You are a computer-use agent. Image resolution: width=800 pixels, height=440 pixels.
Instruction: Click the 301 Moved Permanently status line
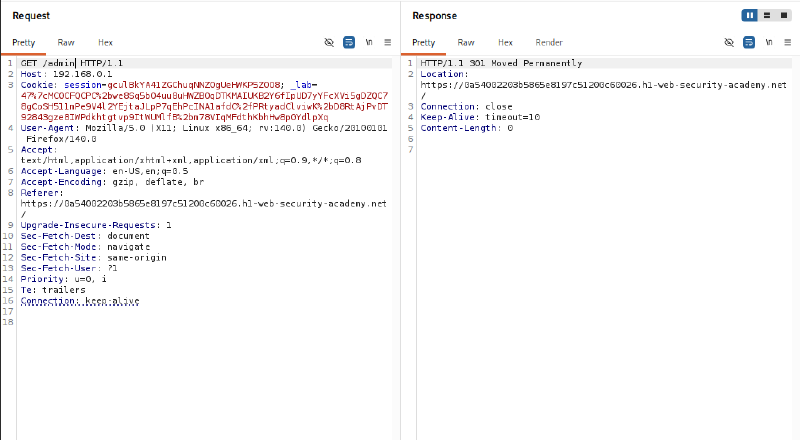[x=501, y=63]
